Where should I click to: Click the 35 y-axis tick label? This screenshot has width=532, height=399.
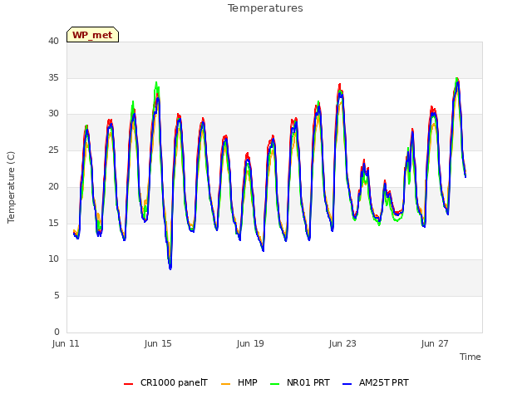coord(53,77)
